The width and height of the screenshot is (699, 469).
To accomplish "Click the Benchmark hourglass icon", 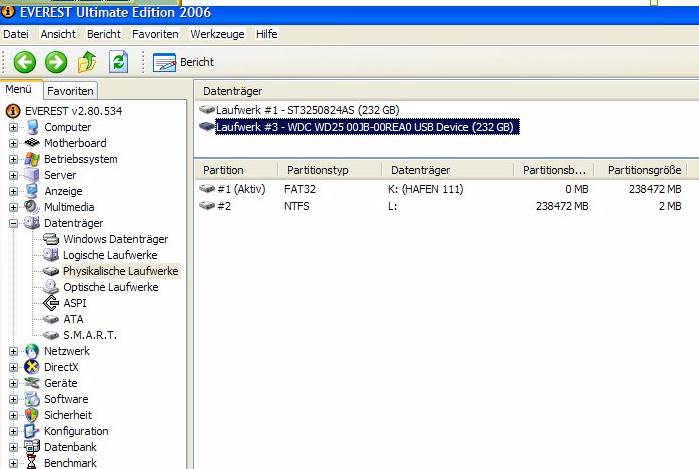I will (32, 462).
